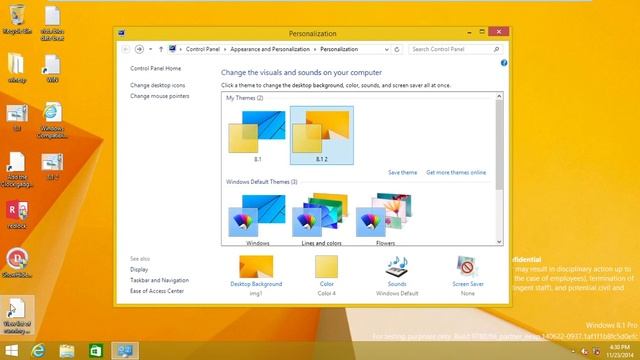Click the Personalization window title icon

pyautogui.click(x=122, y=33)
